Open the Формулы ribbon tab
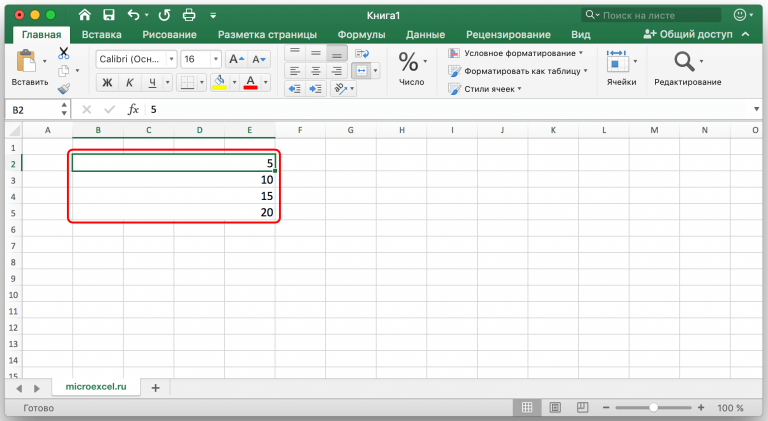 (x=362, y=34)
